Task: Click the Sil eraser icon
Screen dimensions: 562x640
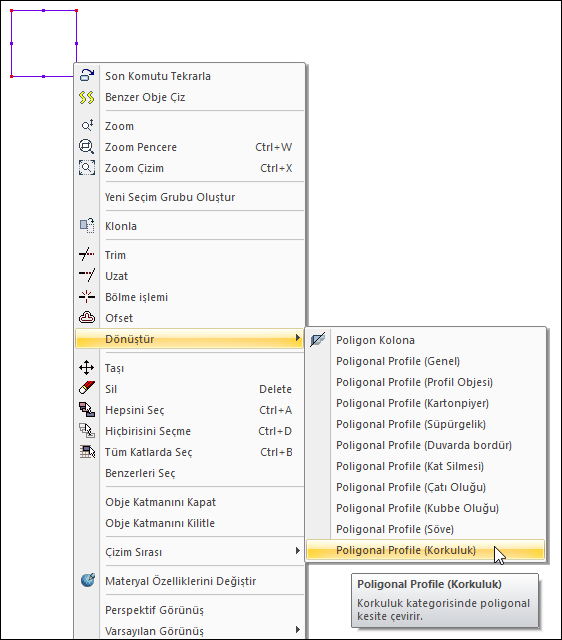Action: coord(87,388)
